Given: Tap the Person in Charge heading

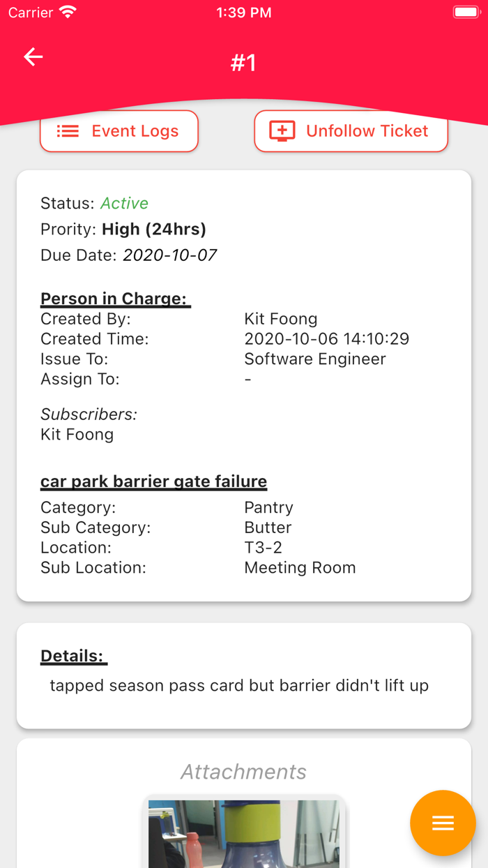Looking at the screenshot, I should pyautogui.click(x=115, y=299).
